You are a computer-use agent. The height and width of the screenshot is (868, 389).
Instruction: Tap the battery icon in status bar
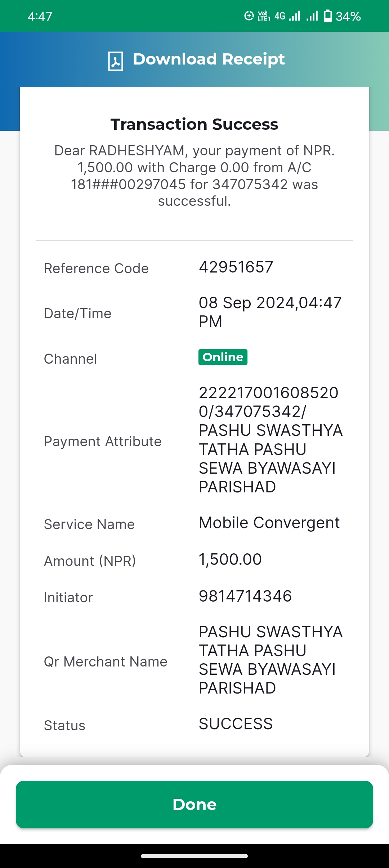coord(328,16)
